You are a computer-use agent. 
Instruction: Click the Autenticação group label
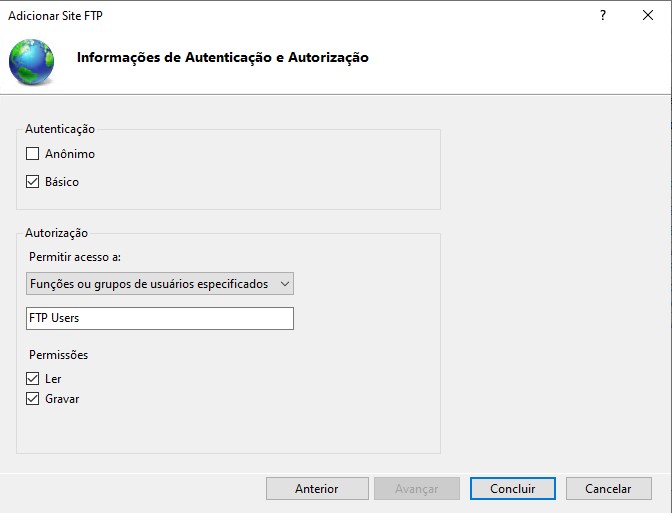point(60,129)
